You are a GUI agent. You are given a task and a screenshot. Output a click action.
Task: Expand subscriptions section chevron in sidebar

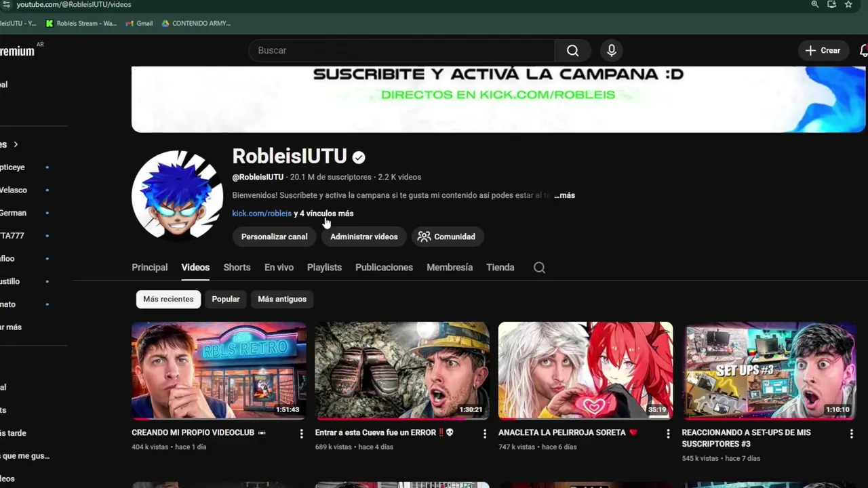(x=16, y=144)
